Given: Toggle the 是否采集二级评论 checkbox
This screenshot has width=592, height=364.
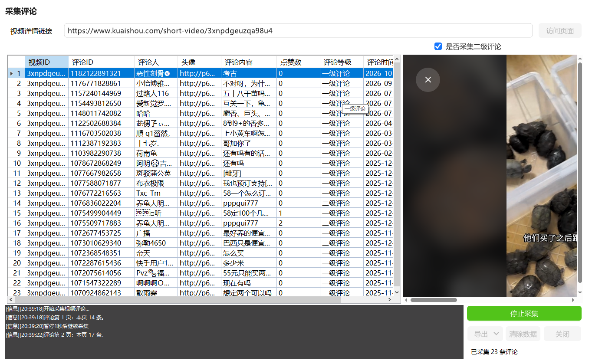Looking at the screenshot, I should (x=438, y=46).
